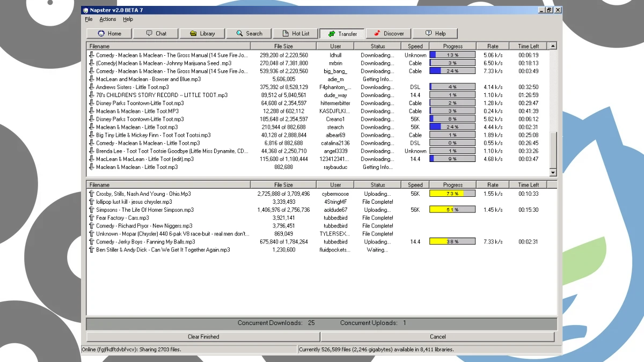This screenshot has width=644, height=362.
Task: Click download arrow icon beside Andrews Sisters file
Action: pyautogui.click(x=91, y=87)
